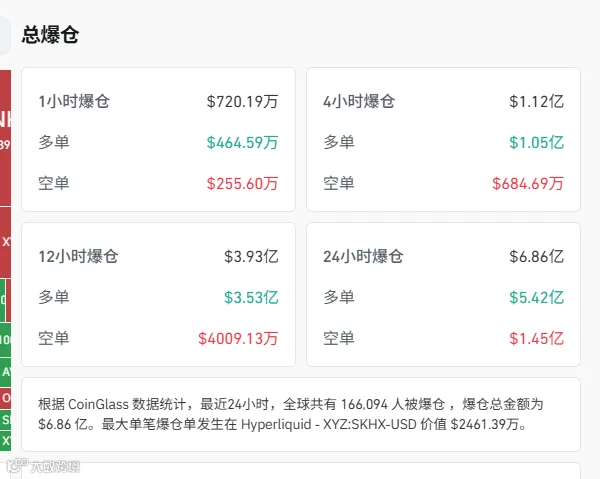Click the $1.12亿 four-hour total
The height and width of the screenshot is (479, 600).
tap(536, 101)
